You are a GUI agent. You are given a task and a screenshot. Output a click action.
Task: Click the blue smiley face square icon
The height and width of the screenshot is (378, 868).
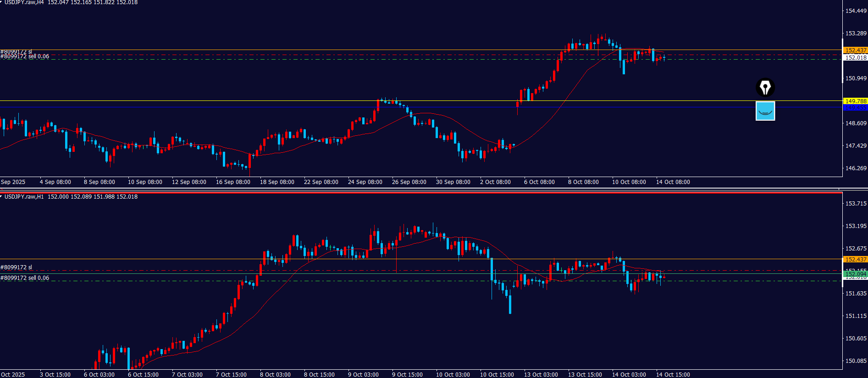[x=765, y=111]
